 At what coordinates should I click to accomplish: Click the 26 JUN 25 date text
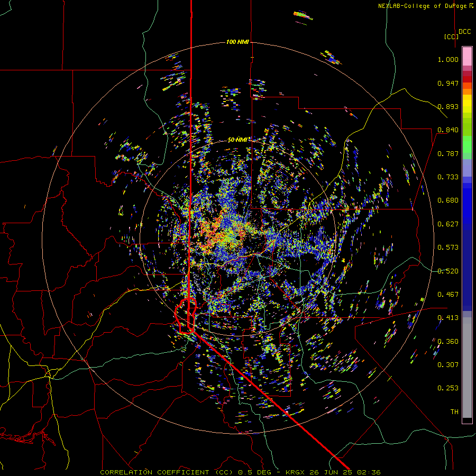point(331,472)
